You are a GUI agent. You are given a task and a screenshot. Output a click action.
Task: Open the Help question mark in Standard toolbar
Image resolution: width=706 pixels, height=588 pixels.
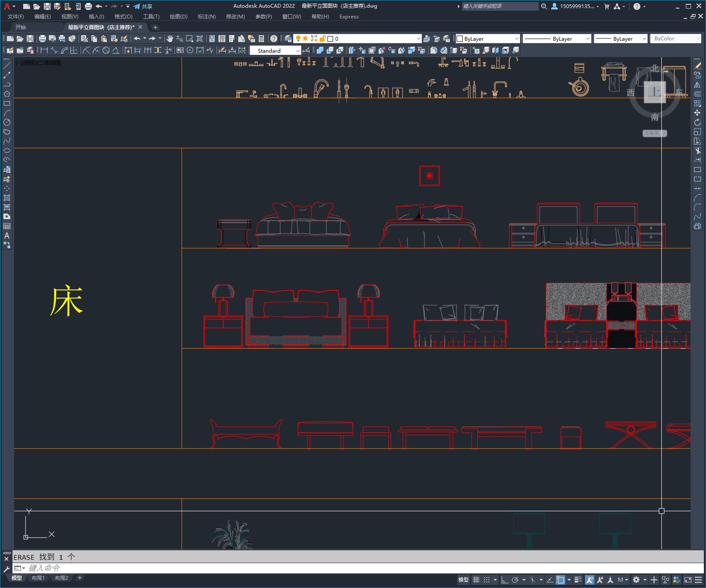tap(274, 39)
